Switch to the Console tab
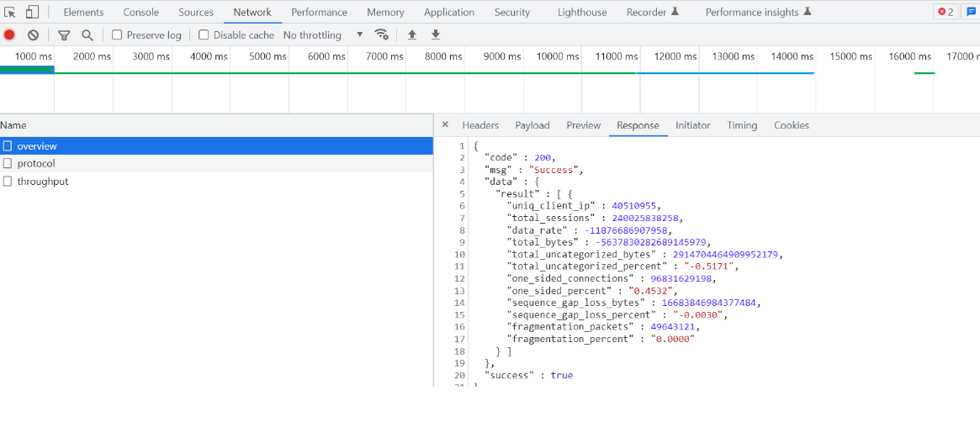This screenshot has height=422, width=980. (x=140, y=12)
